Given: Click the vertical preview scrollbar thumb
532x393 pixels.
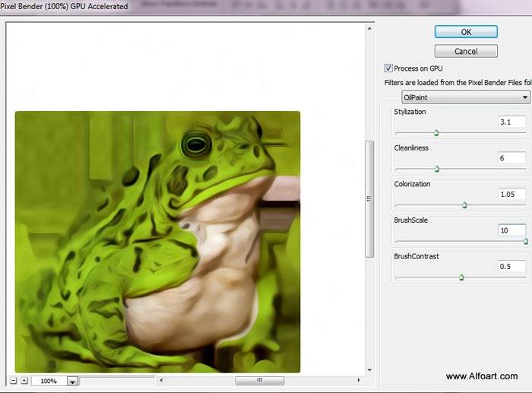Looking at the screenshot, I should pos(369,199).
